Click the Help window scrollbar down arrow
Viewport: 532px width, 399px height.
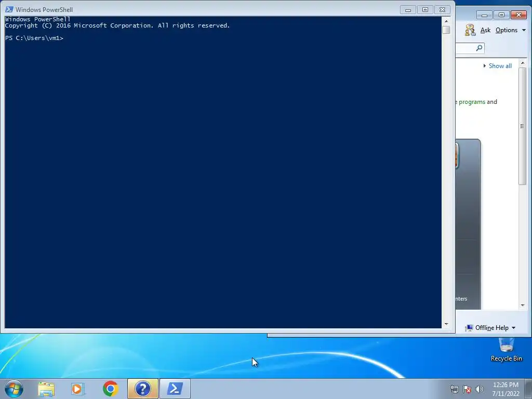[523, 305]
